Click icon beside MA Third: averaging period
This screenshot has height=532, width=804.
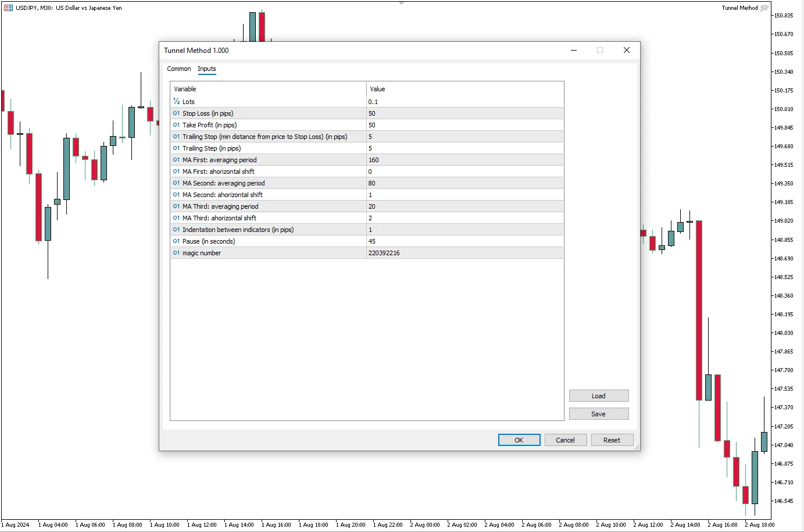(x=176, y=206)
